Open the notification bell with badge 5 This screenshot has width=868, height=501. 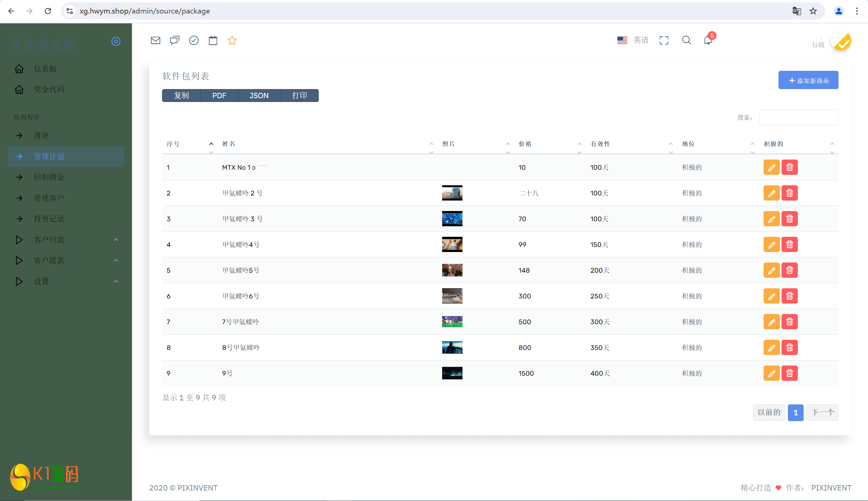tap(708, 40)
